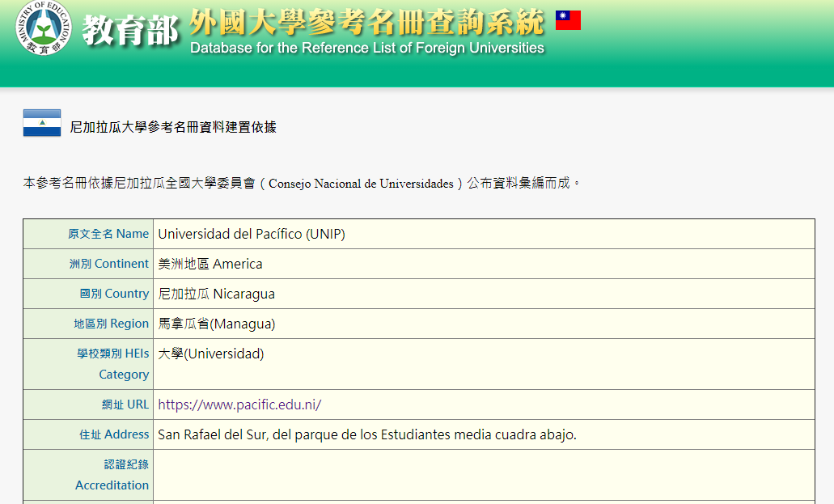Click the 原文全名 Name label
The height and width of the screenshot is (504, 834).
tap(108, 234)
